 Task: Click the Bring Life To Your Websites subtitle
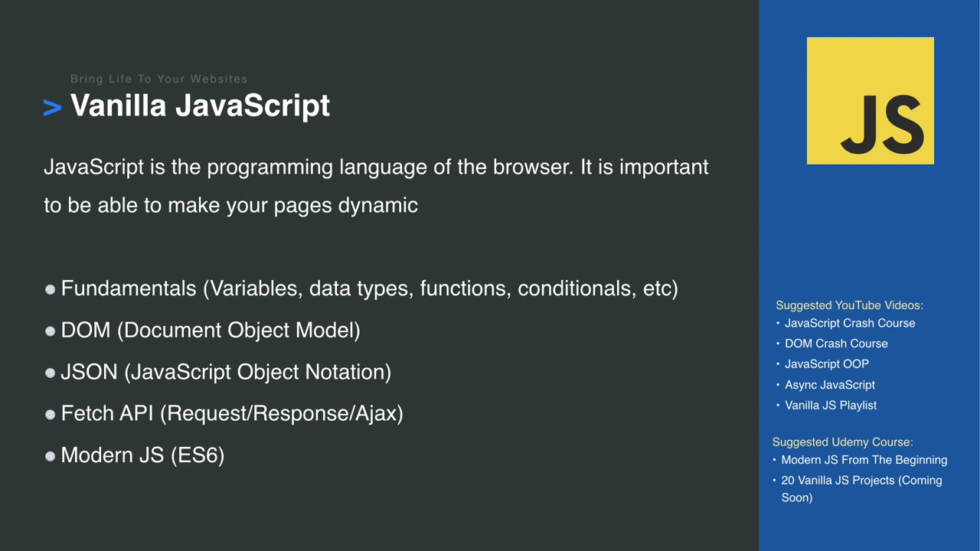pyautogui.click(x=159, y=79)
